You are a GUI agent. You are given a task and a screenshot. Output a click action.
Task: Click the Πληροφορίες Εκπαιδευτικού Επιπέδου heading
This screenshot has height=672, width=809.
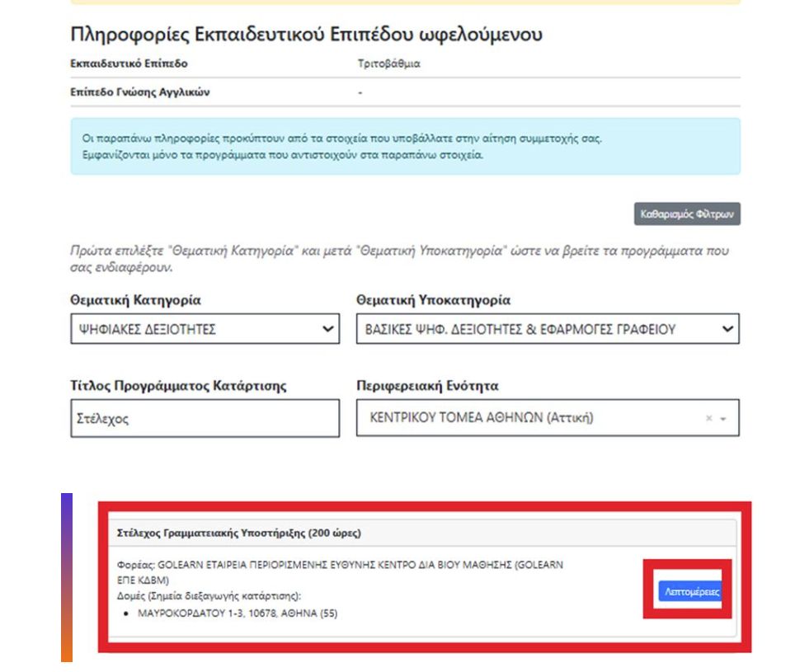(x=307, y=34)
